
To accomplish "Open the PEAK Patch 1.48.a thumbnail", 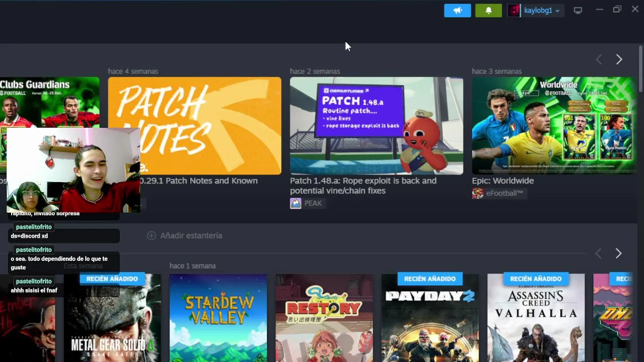I will (376, 126).
